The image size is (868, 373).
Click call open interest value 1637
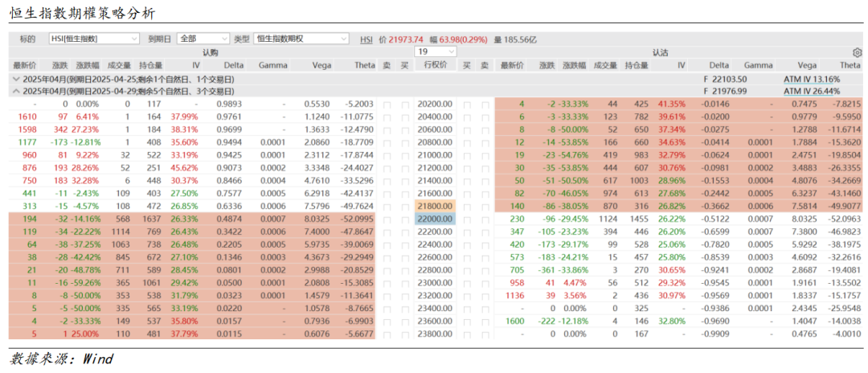point(153,219)
